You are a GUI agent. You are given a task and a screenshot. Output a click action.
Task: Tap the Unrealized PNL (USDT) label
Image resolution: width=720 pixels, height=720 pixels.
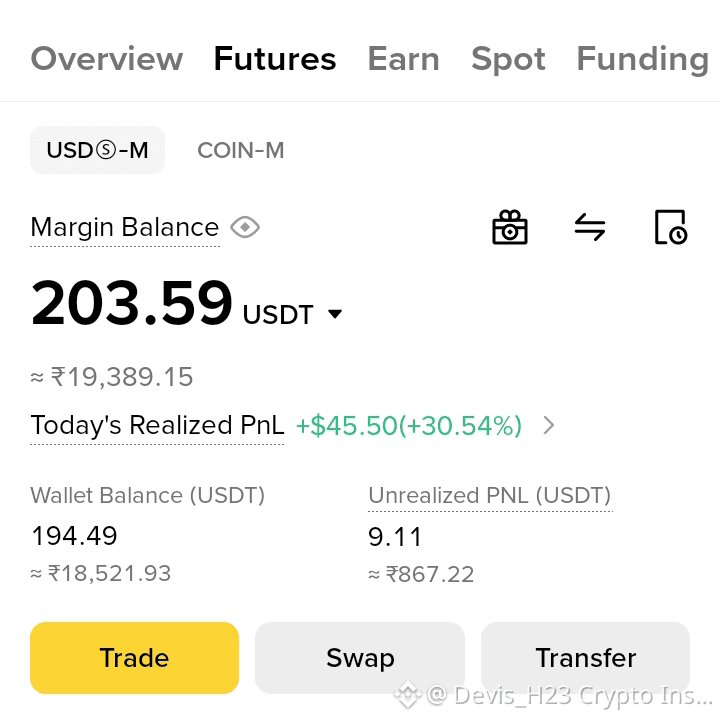(x=490, y=495)
